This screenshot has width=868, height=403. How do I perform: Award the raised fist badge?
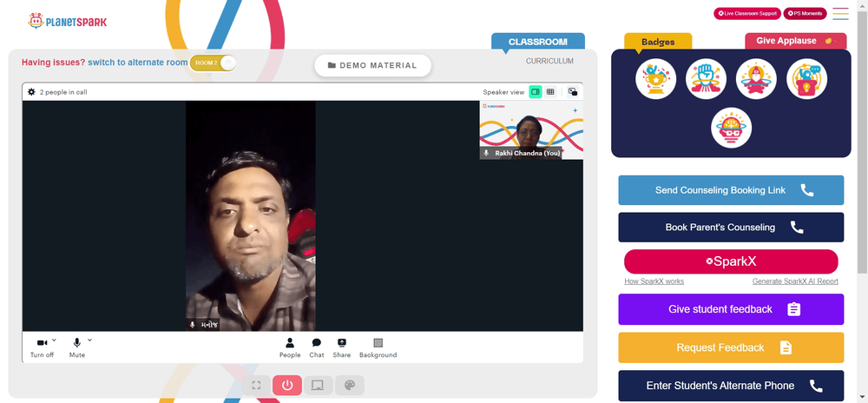[x=706, y=79]
